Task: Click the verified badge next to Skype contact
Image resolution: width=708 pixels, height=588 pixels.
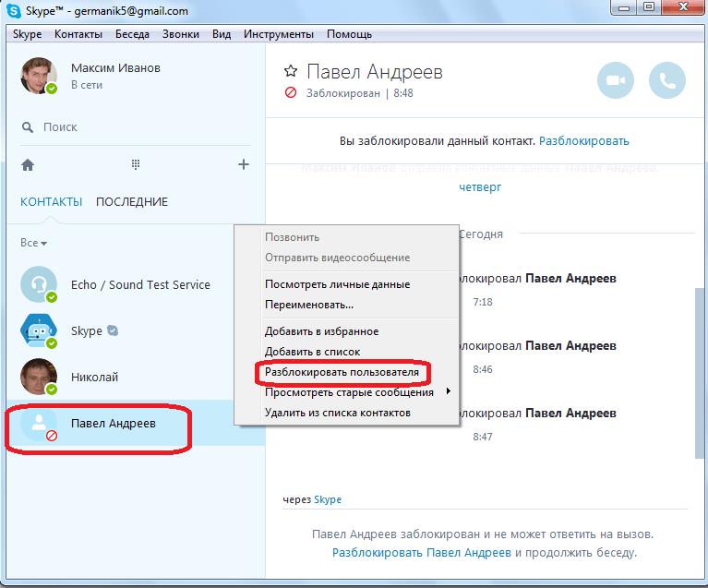Action: tap(113, 330)
